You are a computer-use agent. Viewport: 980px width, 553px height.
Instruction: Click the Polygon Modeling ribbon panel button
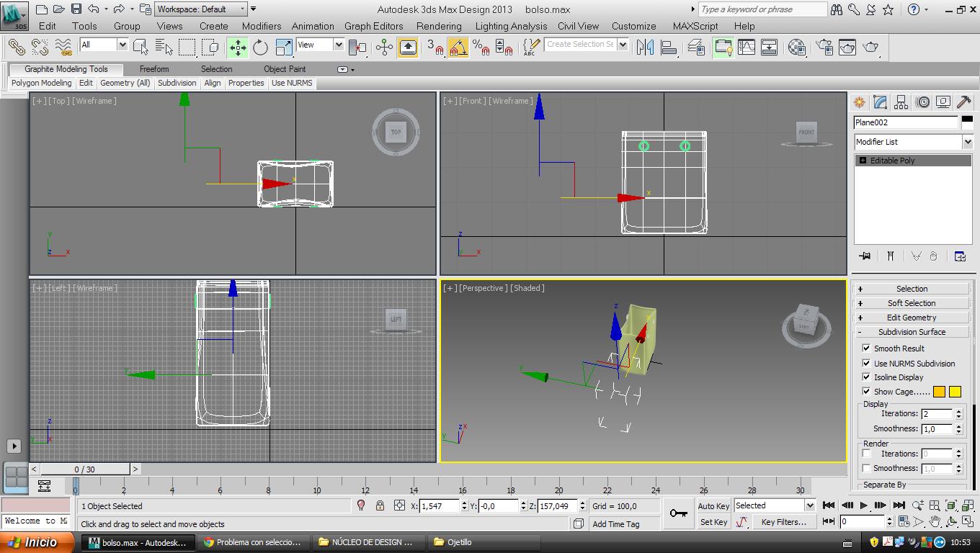pyautogui.click(x=42, y=83)
